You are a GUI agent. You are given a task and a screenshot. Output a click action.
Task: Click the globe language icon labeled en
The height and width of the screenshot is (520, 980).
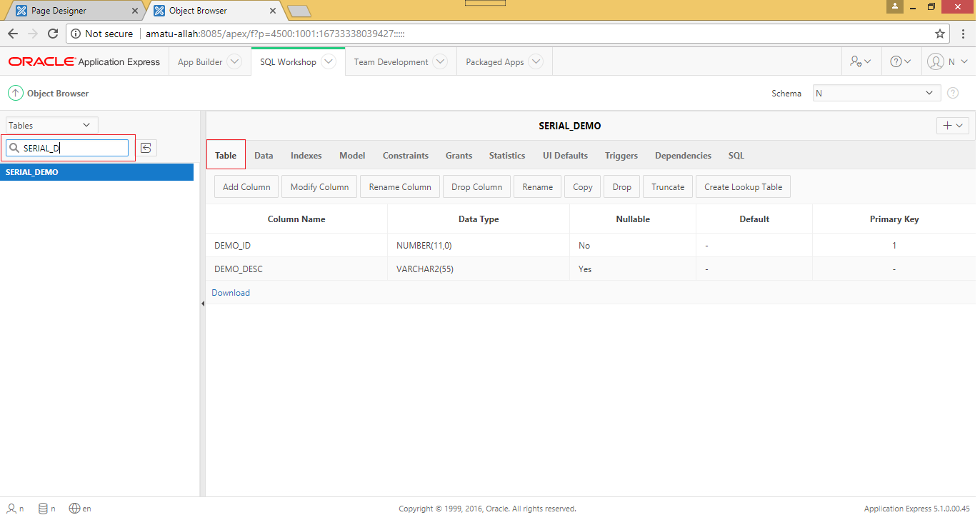[x=74, y=508]
